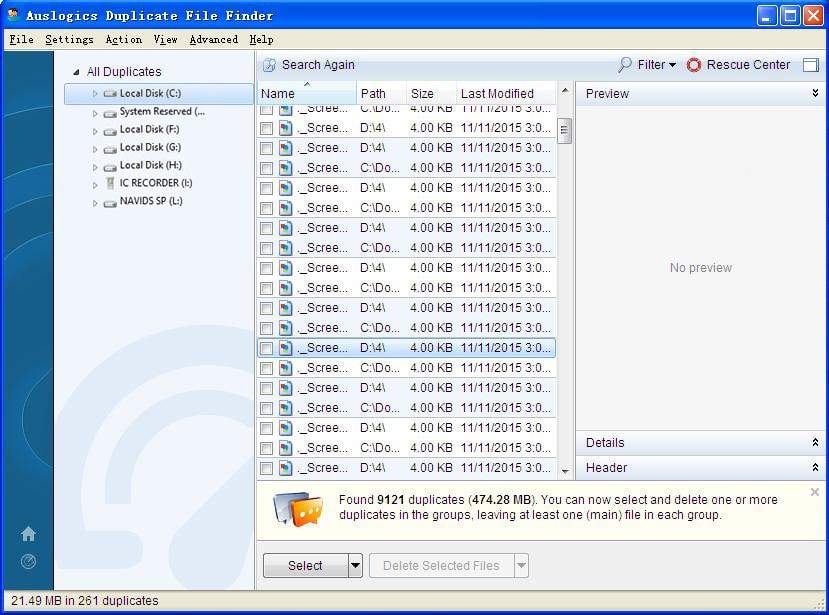829x615 pixels.
Task: Click the radar scan icon in the sidebar
Action: (x=28, y=561)
